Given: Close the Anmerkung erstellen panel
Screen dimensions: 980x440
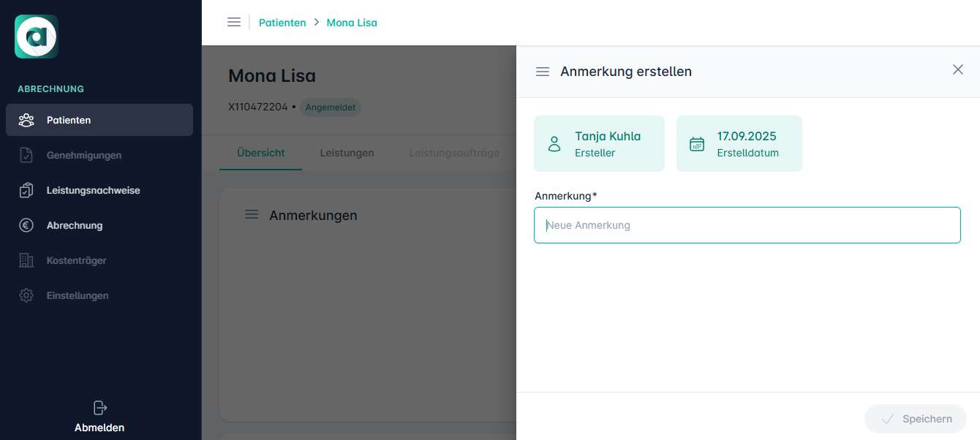Looking at the screenshot, I should point(958,69).
